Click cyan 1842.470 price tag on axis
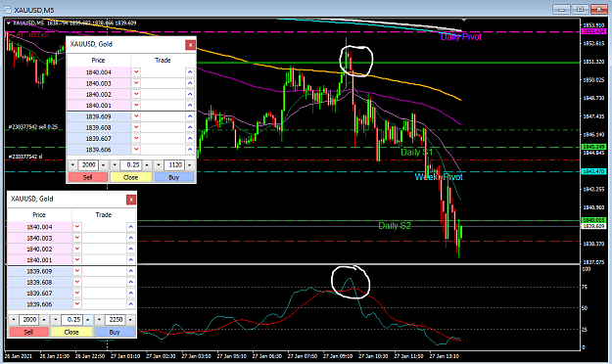This screenshot has height=364, width=612. tap(593, 171)
